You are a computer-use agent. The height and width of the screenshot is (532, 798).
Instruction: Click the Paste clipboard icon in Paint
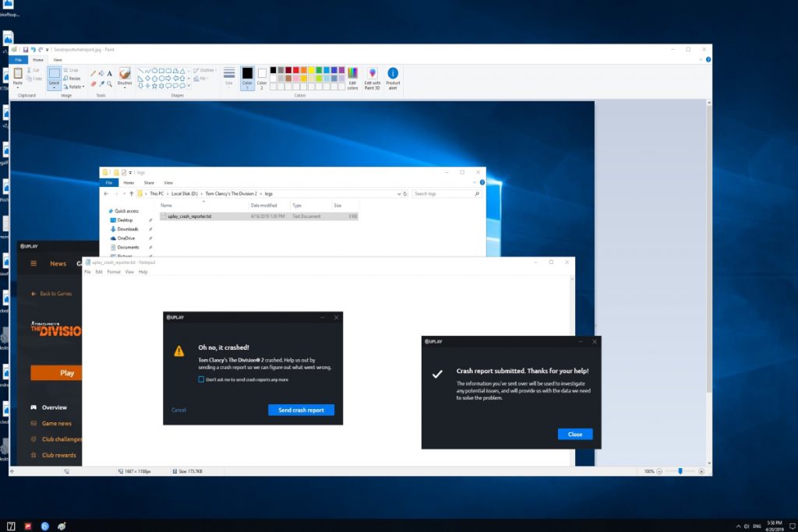click(x=18, y=73)
